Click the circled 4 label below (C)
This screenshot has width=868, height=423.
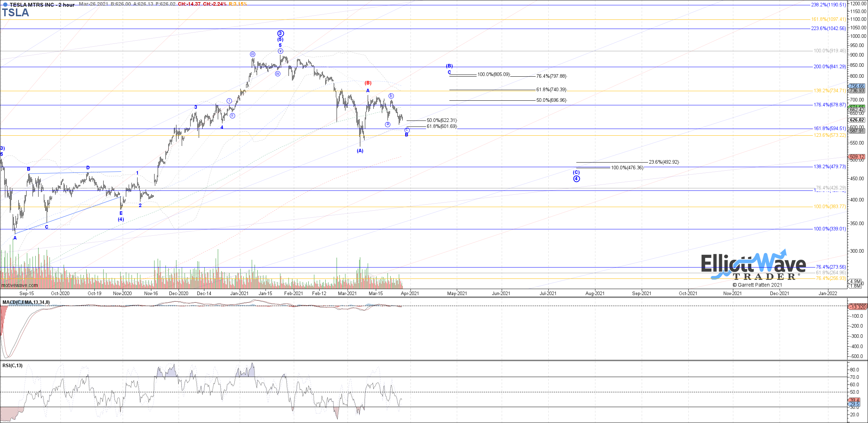tap(577, 179)
